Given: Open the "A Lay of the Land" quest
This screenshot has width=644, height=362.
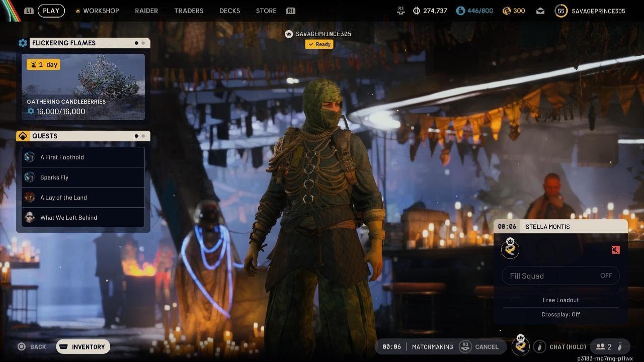Looking at the screenshot, I should (83, 198).
